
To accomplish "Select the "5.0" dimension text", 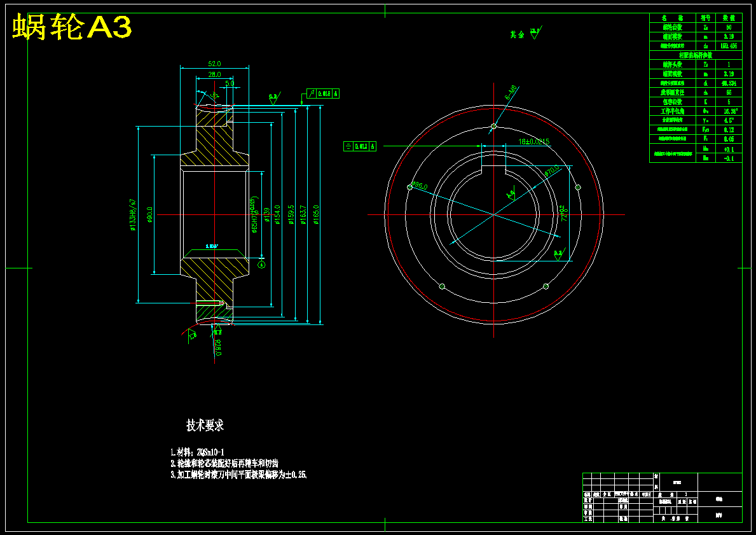I will pyautogui.click(x=230, y=83).
